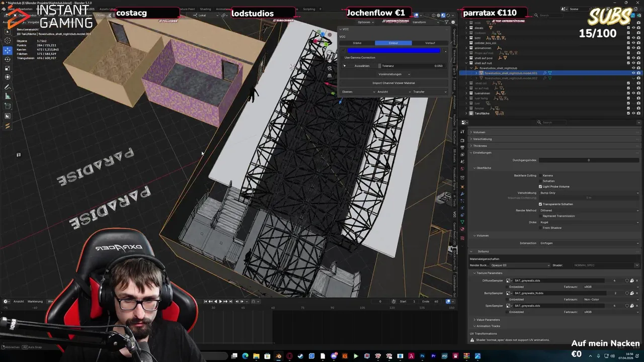Screen dimensions: 644x362
Task: Open the Modifier wrench properties tab
Action: [462, 194]
